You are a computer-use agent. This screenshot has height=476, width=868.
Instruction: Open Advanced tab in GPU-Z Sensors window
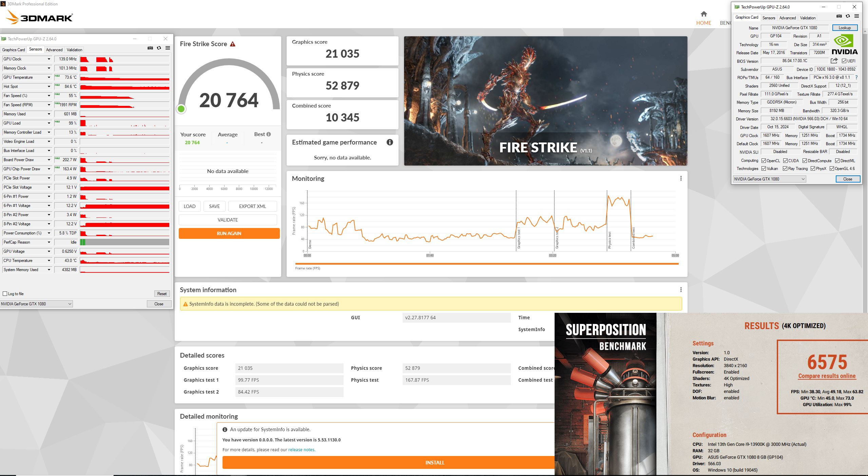pos(54,50)
